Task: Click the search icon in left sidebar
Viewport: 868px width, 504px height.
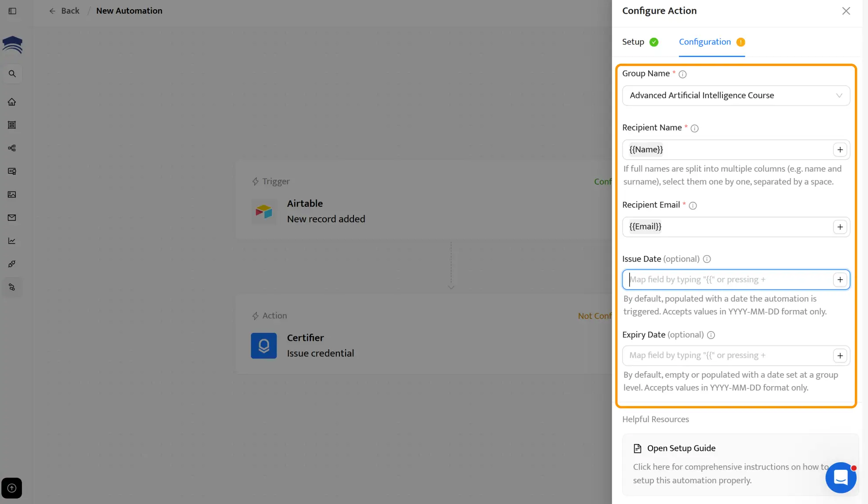Action: [x=12, y=73]
